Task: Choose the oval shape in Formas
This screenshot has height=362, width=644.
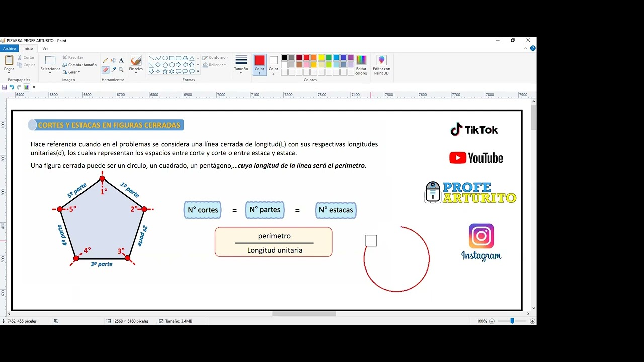Action: (x=165, y=58)
